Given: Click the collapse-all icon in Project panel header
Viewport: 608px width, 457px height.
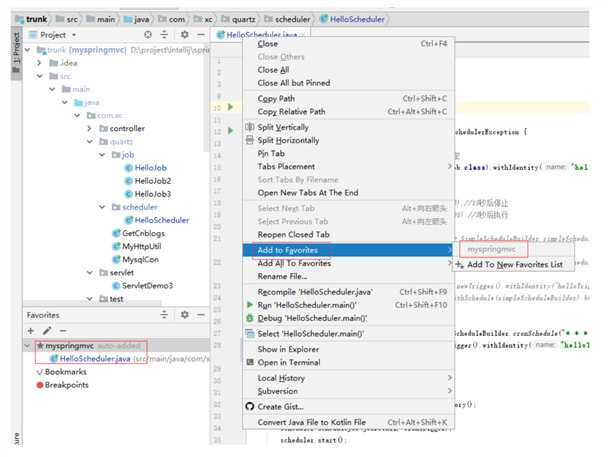Looking at the screenshot, I should pyautogui.click(x=164, y=35).
